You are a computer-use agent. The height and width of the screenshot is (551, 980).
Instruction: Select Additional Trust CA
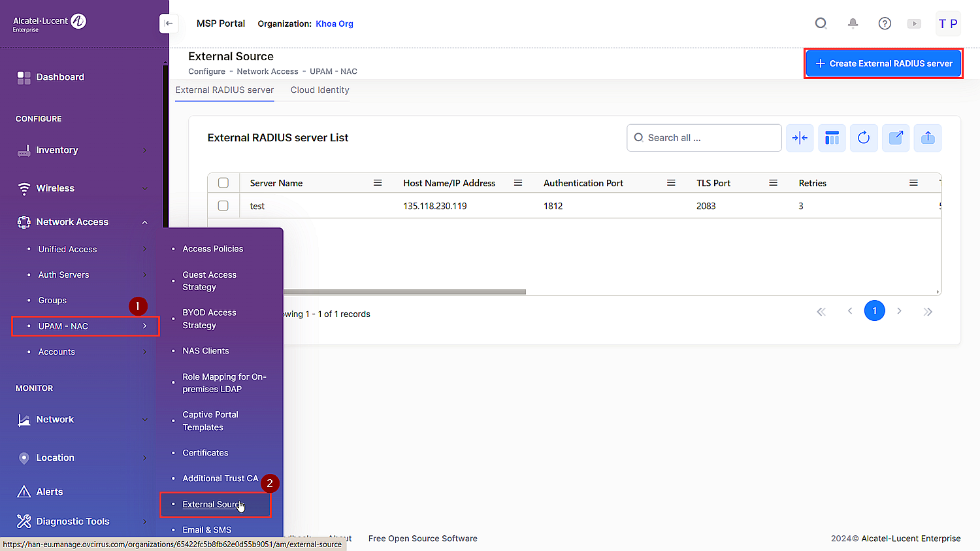pyautogui.click(x=220, y=478)
